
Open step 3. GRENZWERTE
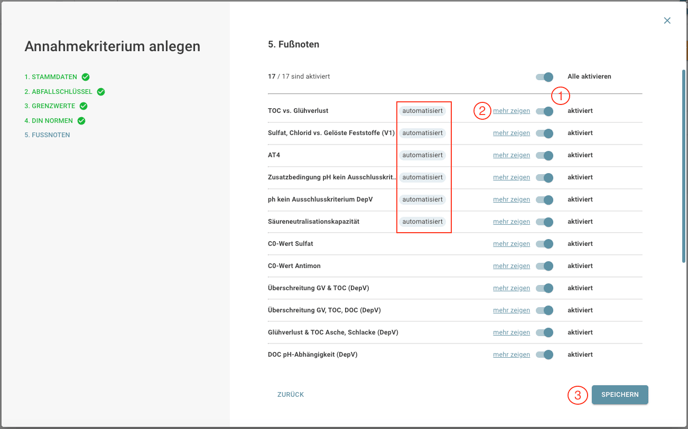pyautogui.click(x=50, y=106)
